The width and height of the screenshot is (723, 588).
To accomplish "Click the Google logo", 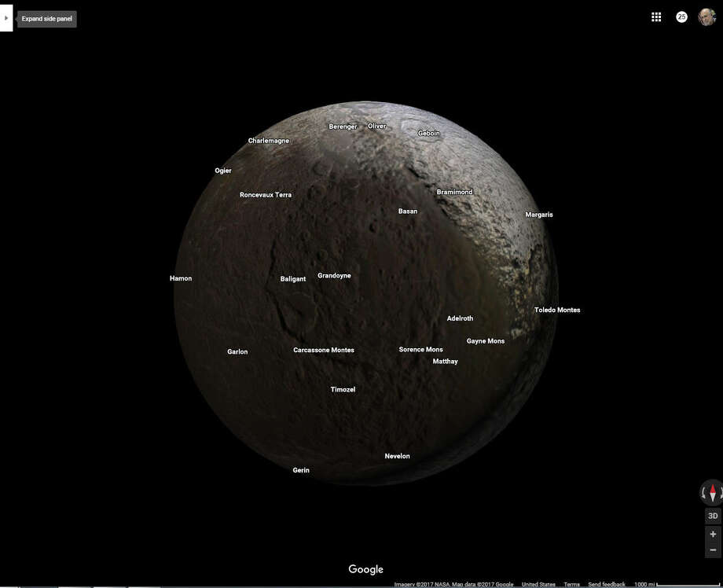I will pyautogui.click(x=365, y=568).
